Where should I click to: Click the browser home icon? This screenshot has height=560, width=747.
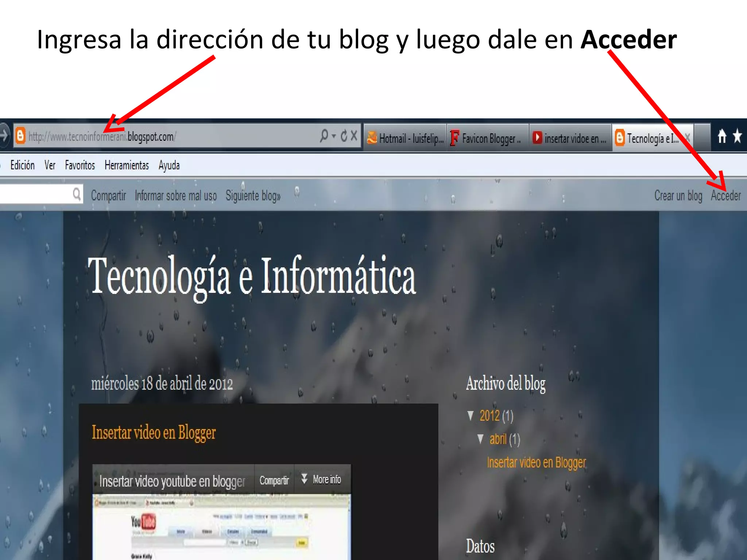[x=722, y=136]
